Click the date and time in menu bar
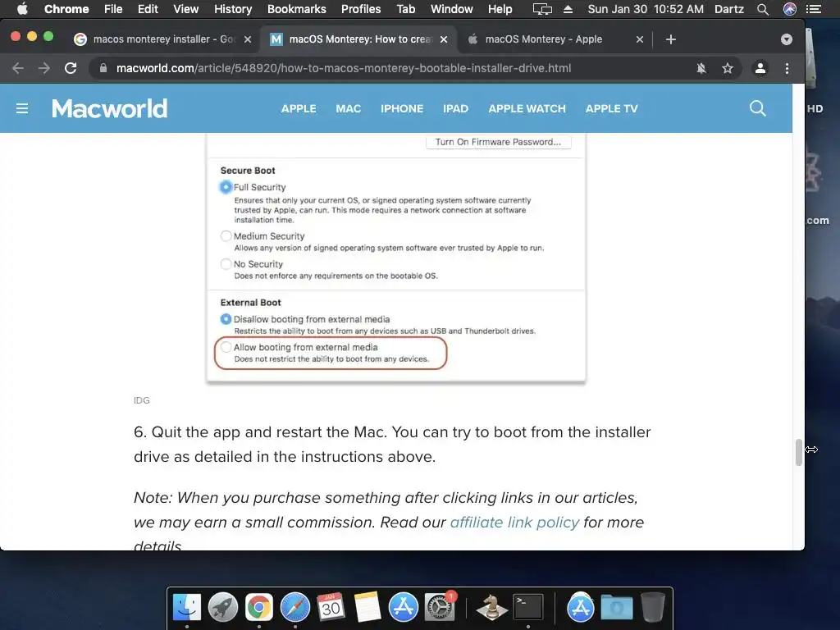This screenshot has height=630, width=840. coord(645,9)
